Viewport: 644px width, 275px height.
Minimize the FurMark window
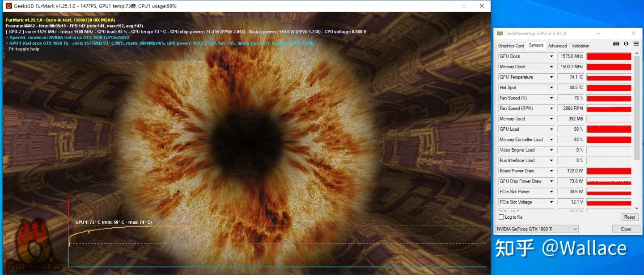(x=446, y=6)
